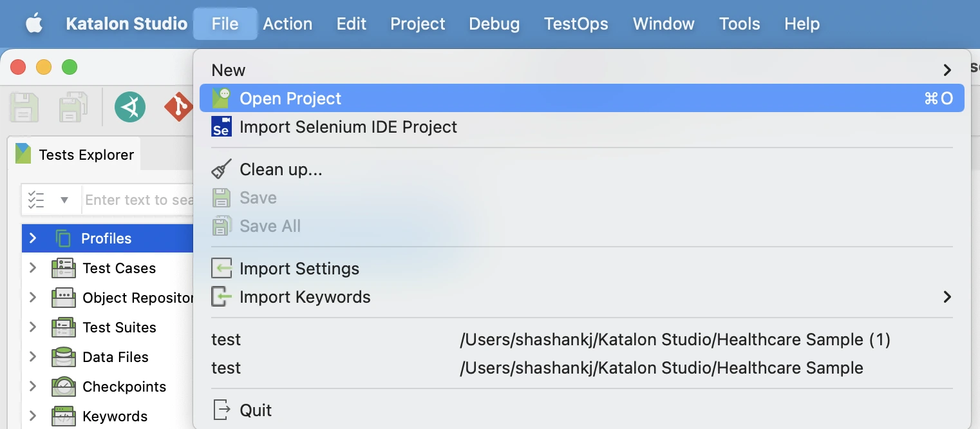The image size is (980, 429).
Task: Open the Debug menu
Action: coord(494,24)
